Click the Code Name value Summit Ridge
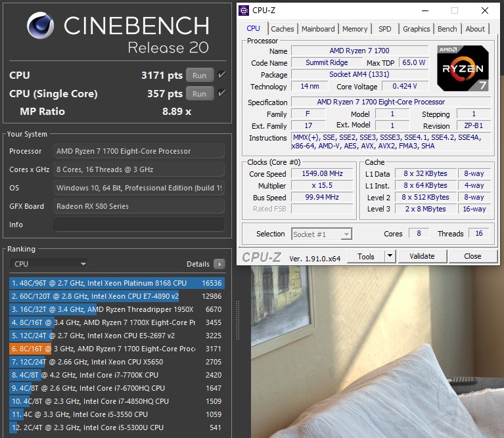The height and width of the screenshot is (438, 504). click(327, 62)
